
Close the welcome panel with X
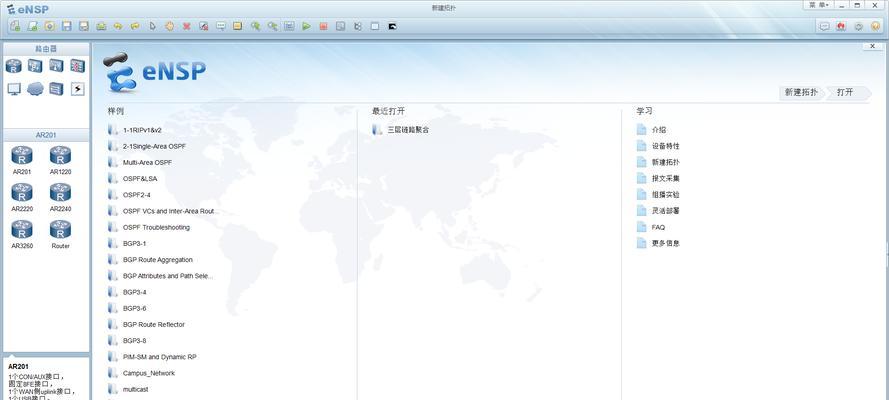pyautogui.click(x=872, y=46)
